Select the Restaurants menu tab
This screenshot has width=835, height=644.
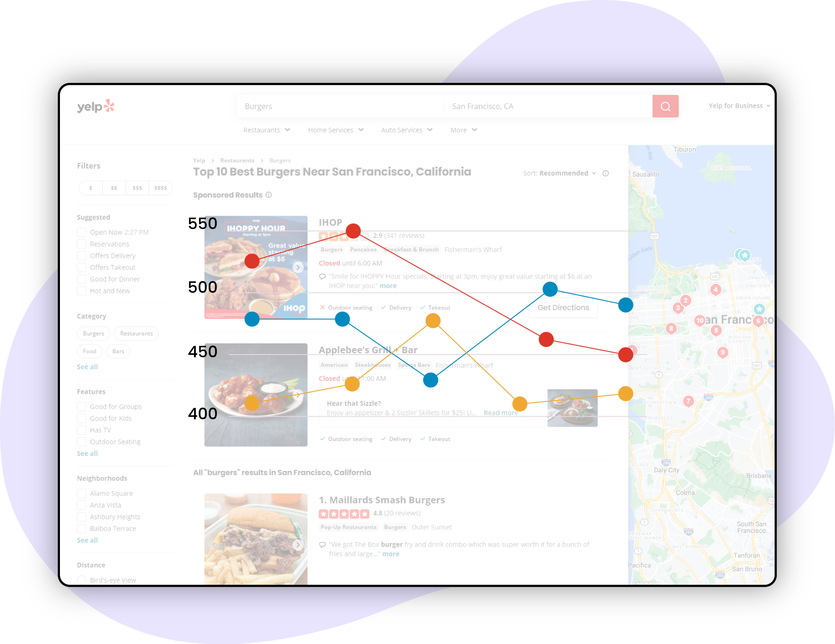266,130
